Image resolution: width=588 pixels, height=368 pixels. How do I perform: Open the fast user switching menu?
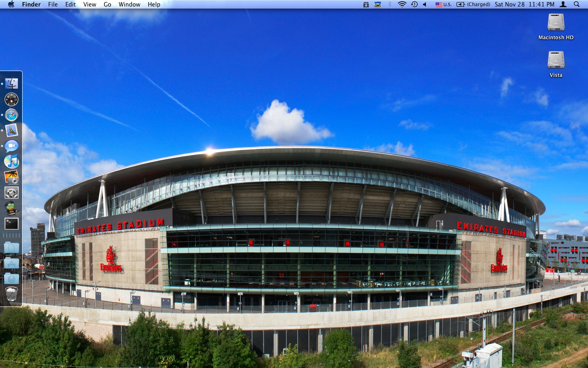click(563, 4)
